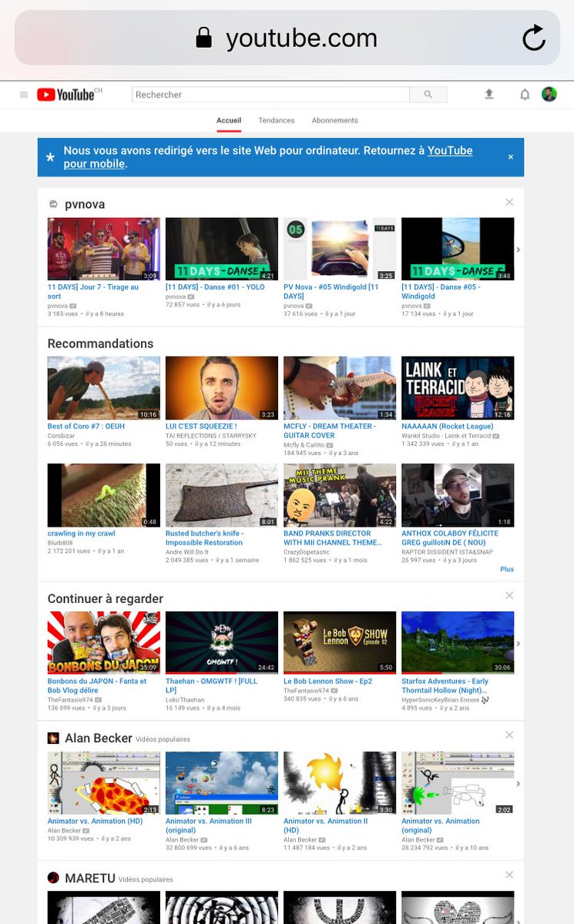Play BAND PRANKS DIRECTOR thumbnail
Viewport: 574px width, 924px height.
coord(340,495)
